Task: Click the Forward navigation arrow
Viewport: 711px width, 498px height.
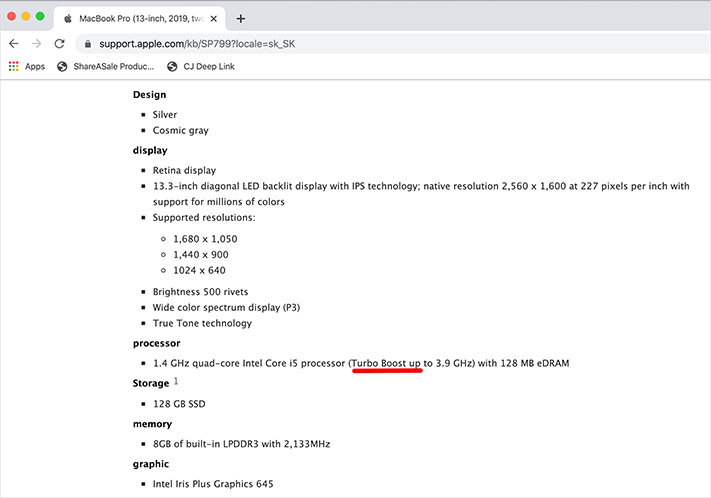Action: click(37, 44)
